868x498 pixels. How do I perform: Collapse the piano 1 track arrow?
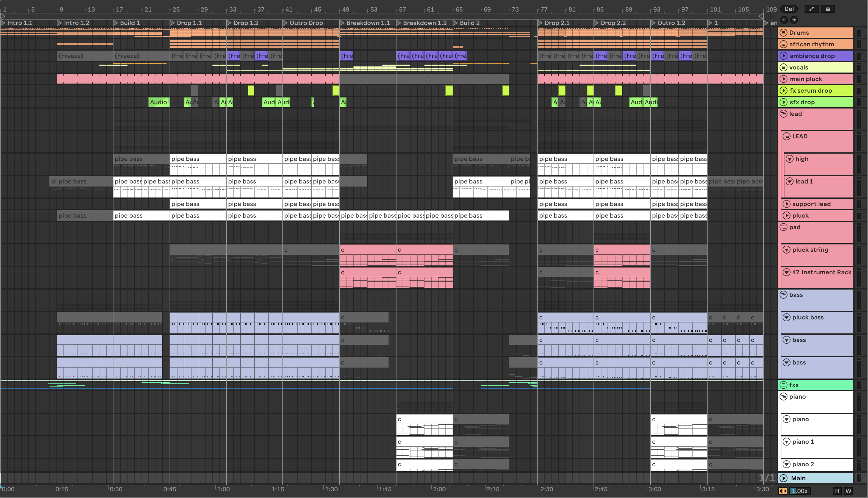(786, 442)
